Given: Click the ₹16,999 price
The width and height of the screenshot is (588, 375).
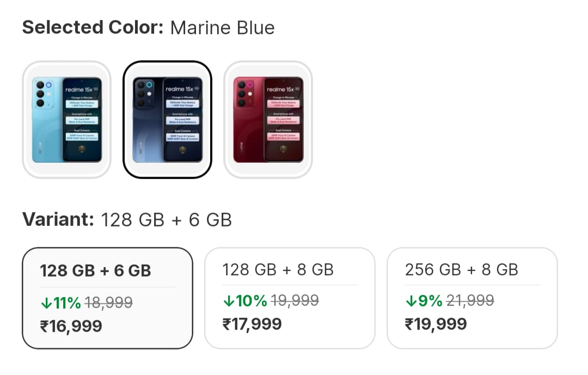Looking at the screenshot, I should pyautogui.click(x=71, y=326).
